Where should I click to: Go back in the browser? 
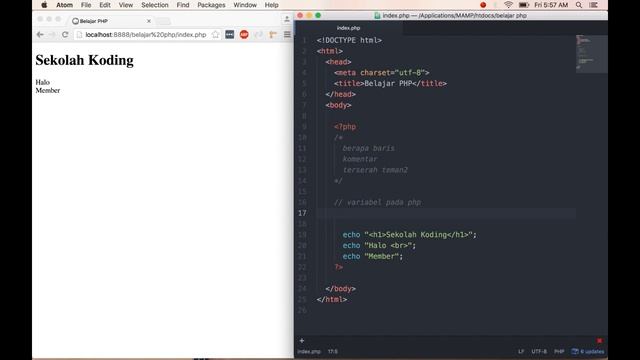click(x=40, y=35)
